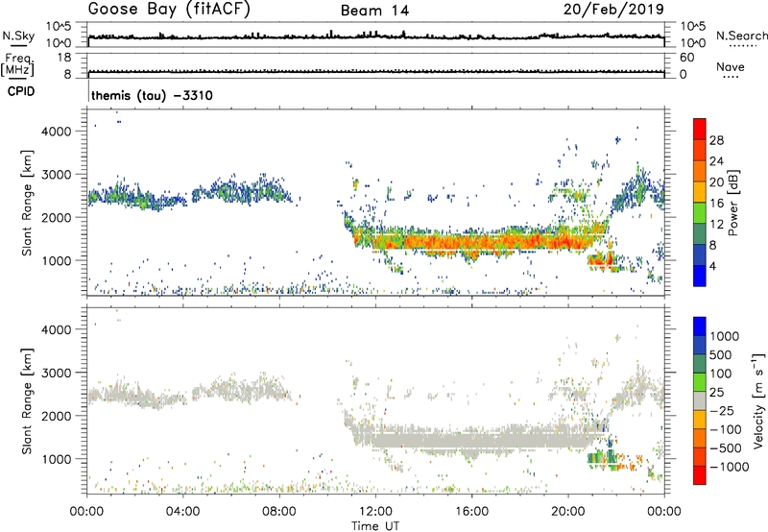Pick the red segment above 28 dB
The height and width of the screenshot is (532, 768).
(700, 129)
